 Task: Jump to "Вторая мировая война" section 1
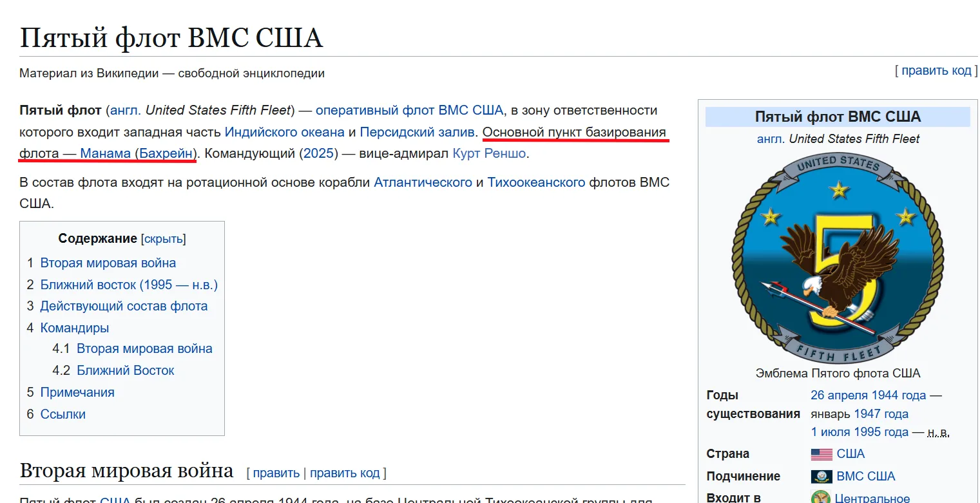click(108, 263)
